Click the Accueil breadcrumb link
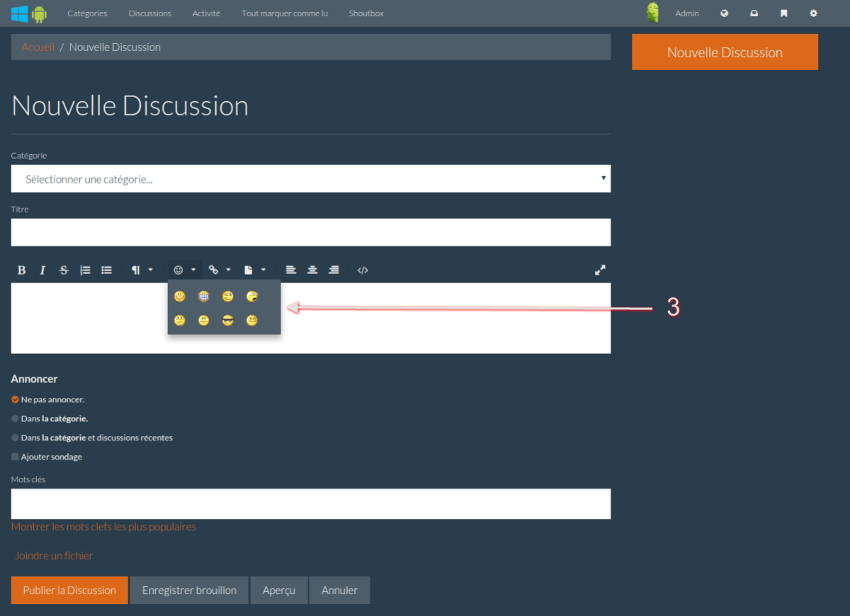Image resolution: width=850 pixels, height=616 pixels. [x=38, y=47]
